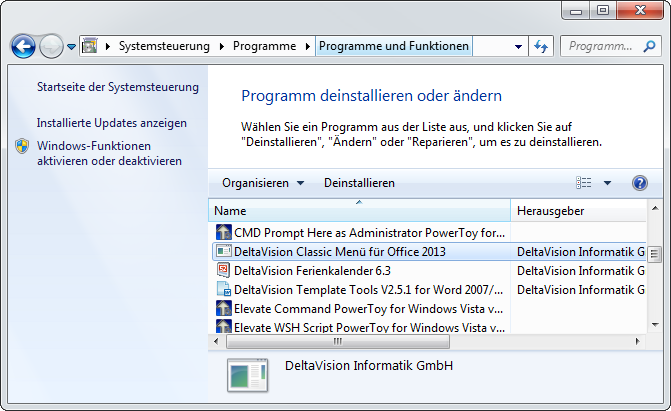Navigate to Programme breadcrumb

coord(264,46)
